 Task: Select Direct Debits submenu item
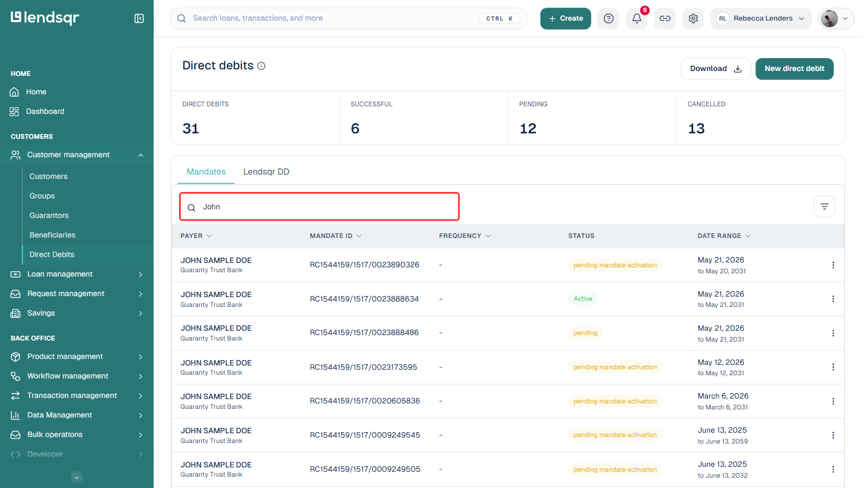(x=52, y=255)
